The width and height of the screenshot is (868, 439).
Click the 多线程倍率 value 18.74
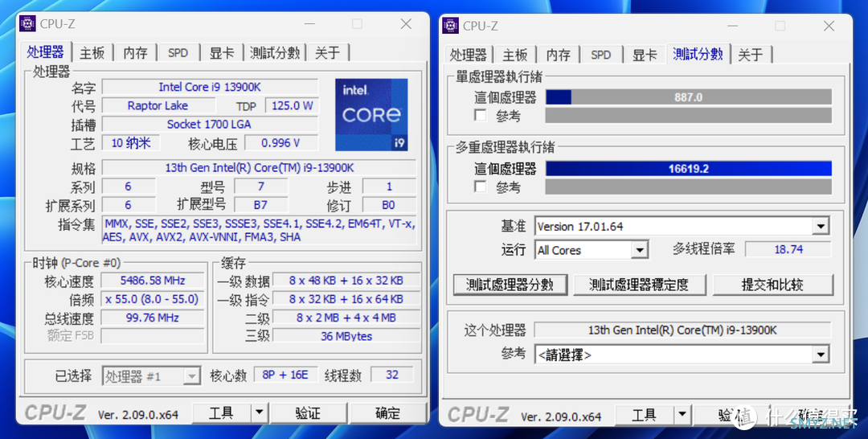coord(788,249)
